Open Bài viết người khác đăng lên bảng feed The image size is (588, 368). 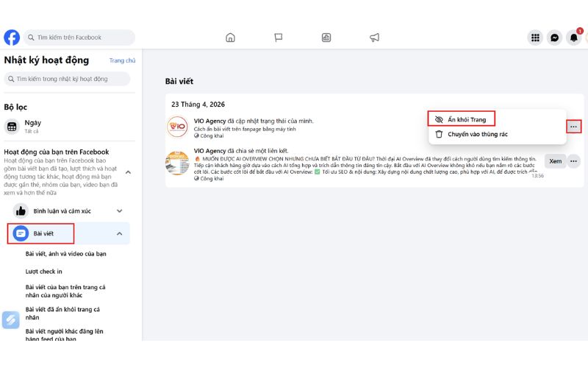(64, 335)
